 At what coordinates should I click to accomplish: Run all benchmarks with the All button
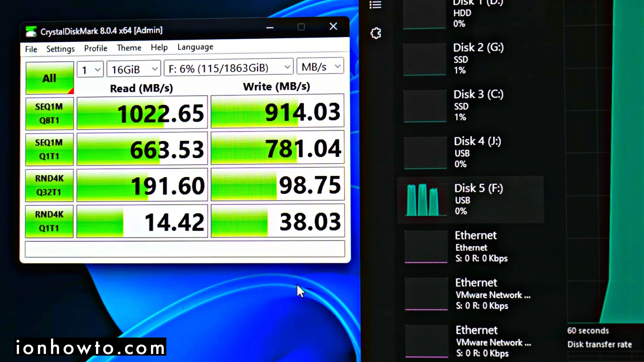click(x=50, y=78)
